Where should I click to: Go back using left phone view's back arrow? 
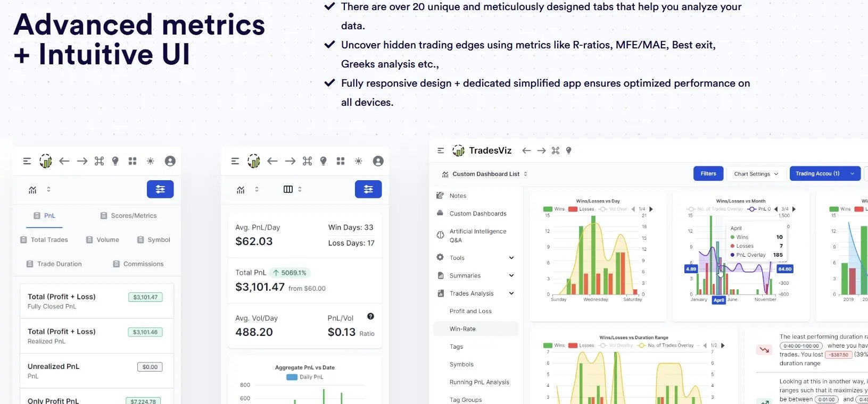64,161
